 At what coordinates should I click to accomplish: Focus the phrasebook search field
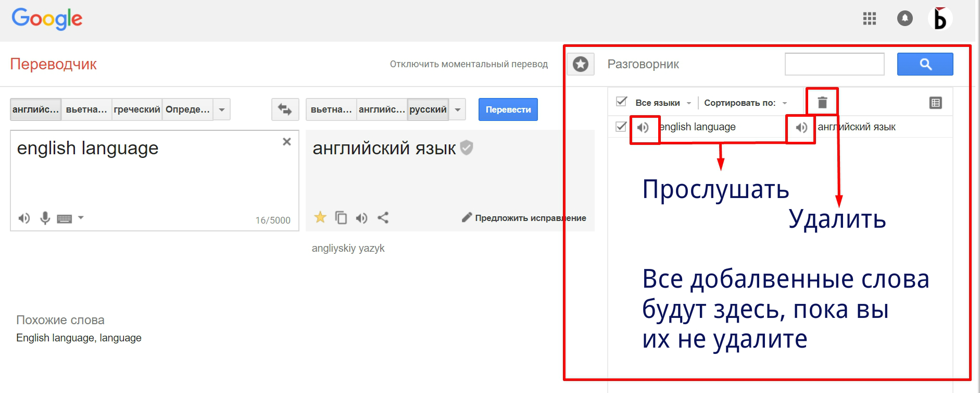(835, 64)
